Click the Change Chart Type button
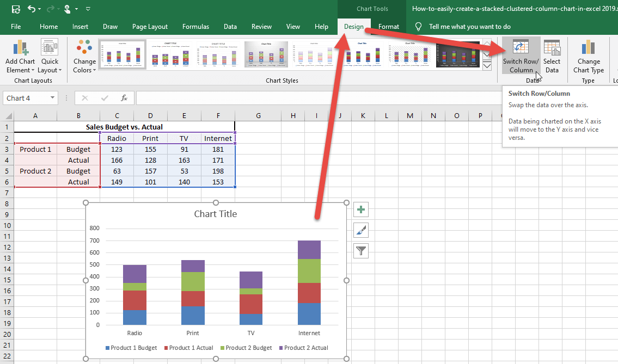This screenshot has width=618, height=364. [588, 56]
